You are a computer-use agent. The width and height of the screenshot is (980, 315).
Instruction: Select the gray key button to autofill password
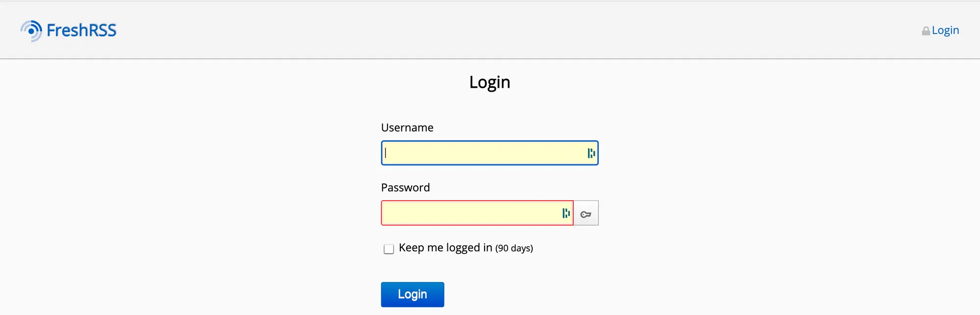(x=586, y=213)
